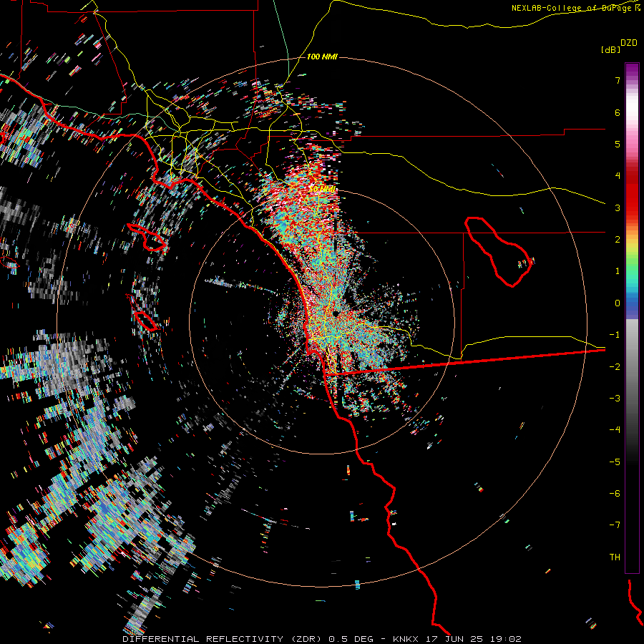Click the colorbar value -5 label
The image size is (644, 644).
click(x=615, y=462)
